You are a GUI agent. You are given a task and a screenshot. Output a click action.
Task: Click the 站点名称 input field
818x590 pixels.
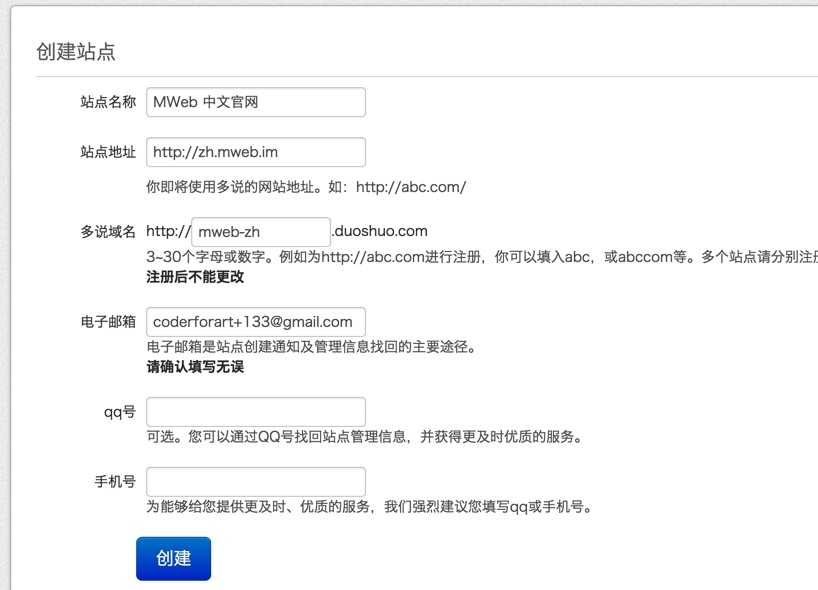(x=256, y=102)
